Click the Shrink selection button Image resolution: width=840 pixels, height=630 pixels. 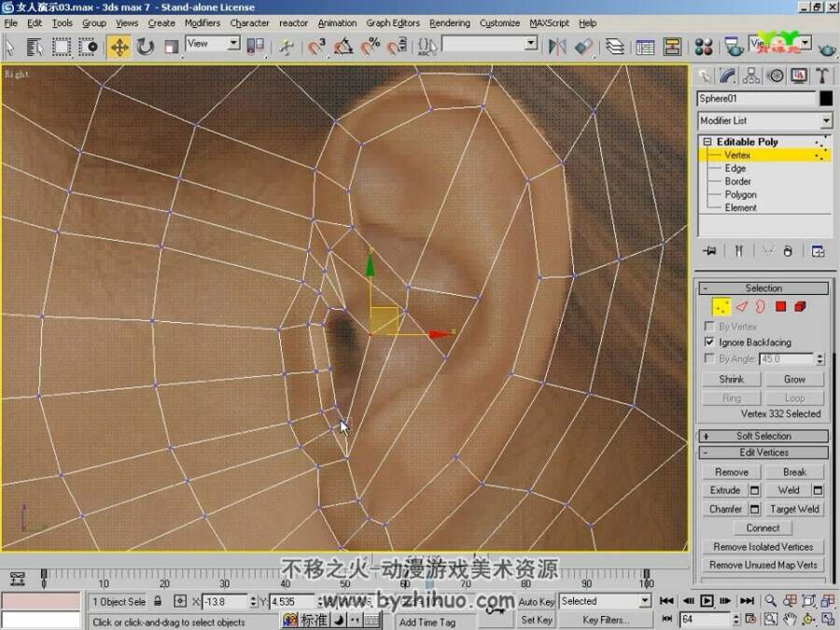(x=731, y=379)
